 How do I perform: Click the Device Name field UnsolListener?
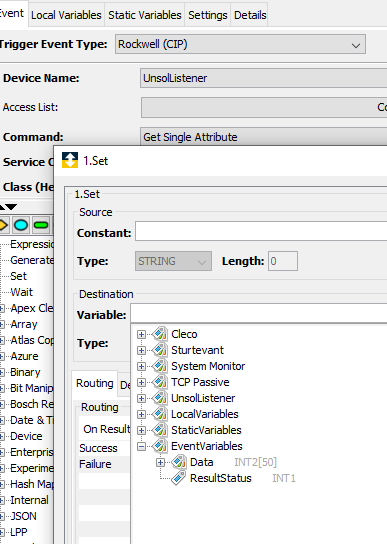point(264,78)
